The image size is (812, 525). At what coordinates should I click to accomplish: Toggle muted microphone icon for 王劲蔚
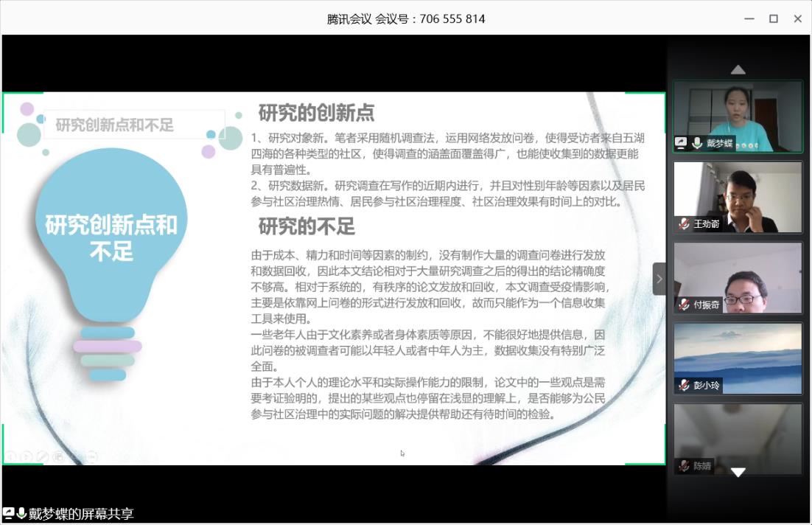684,223
